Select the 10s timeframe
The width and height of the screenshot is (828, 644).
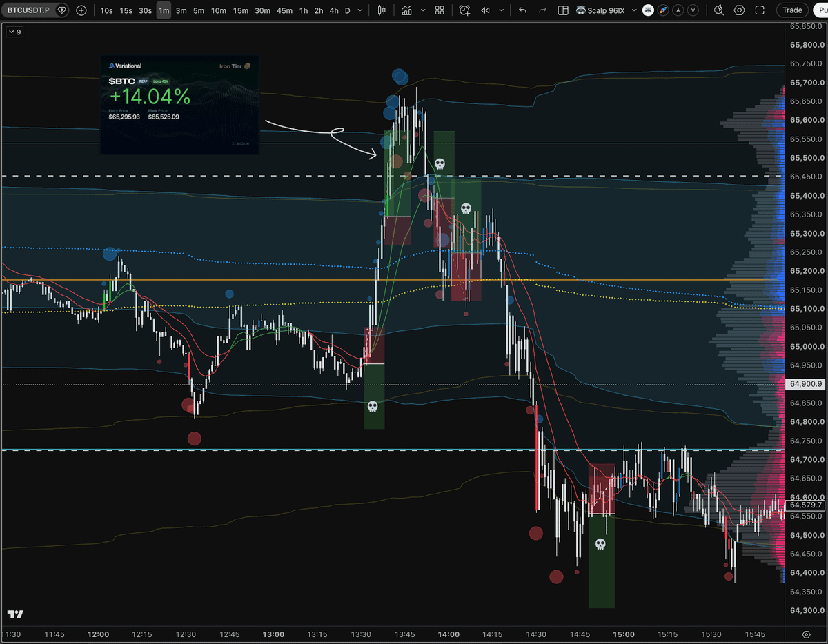[x=106, y=10]
